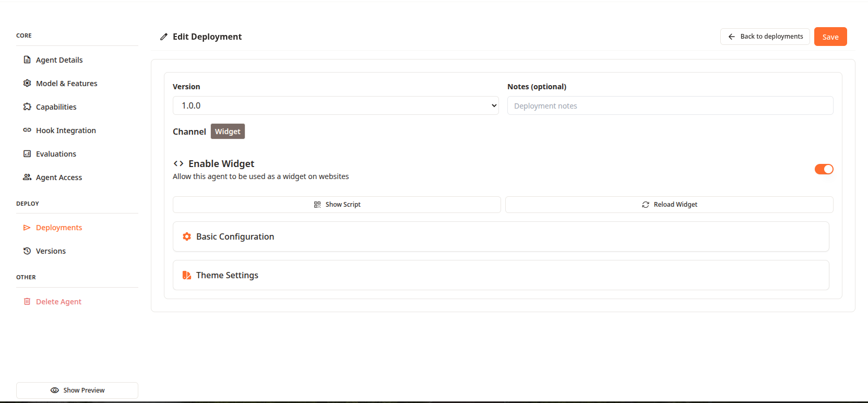868x403 pixels.
Task: Click the Show Preview button
Action: 77,390
